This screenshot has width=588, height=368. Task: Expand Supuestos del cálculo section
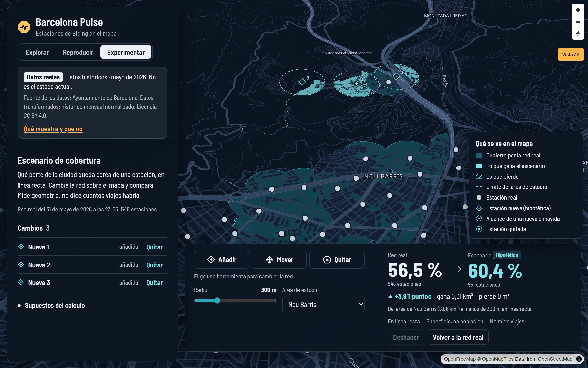point(51,305)
